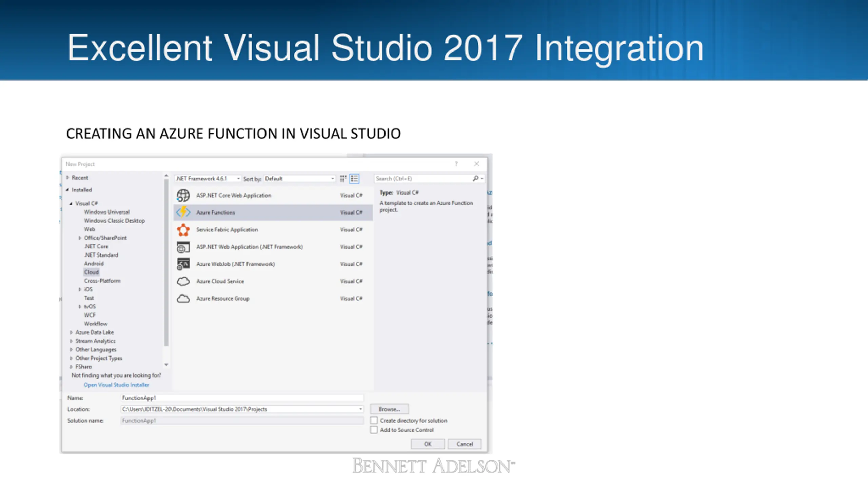Click the tree scroll up arrow
This screenshot has width=868, height=488.
(x=166, y=176)
